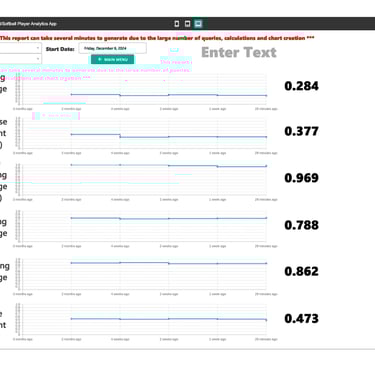The width and height of the screenshot is (375, 366).
Task: Select the 0.862 stat value
Action: click(x=301, y=271)
